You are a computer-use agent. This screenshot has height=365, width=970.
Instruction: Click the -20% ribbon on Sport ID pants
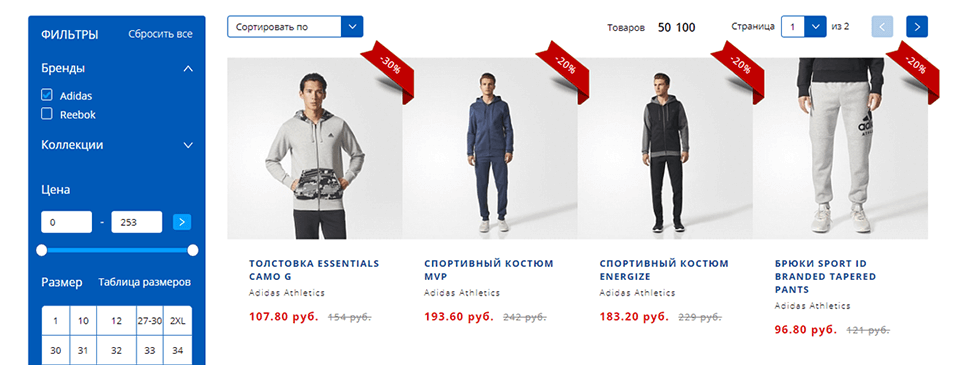[x=914, y=71]
